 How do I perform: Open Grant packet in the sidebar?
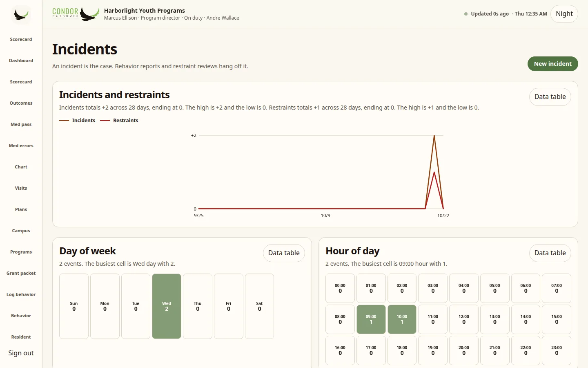coord(21,273)
